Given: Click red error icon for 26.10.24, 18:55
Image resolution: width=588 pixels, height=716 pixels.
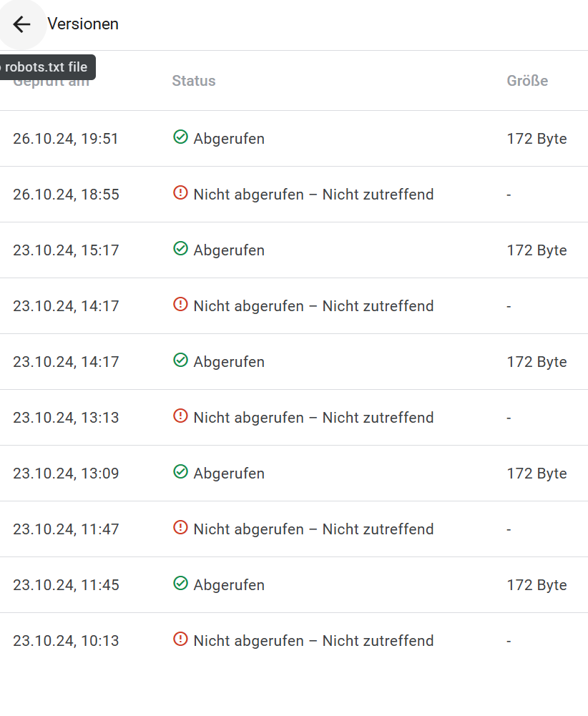Looking at the screenshot, I should pos(181,192).
